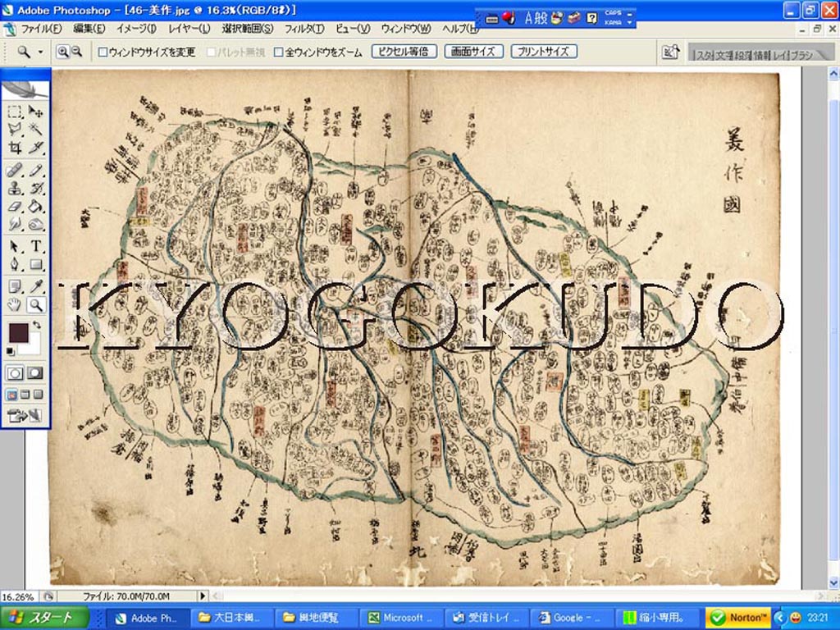
Task: Select the Sponge/Dodge tool
Action: tap(36, 224)
